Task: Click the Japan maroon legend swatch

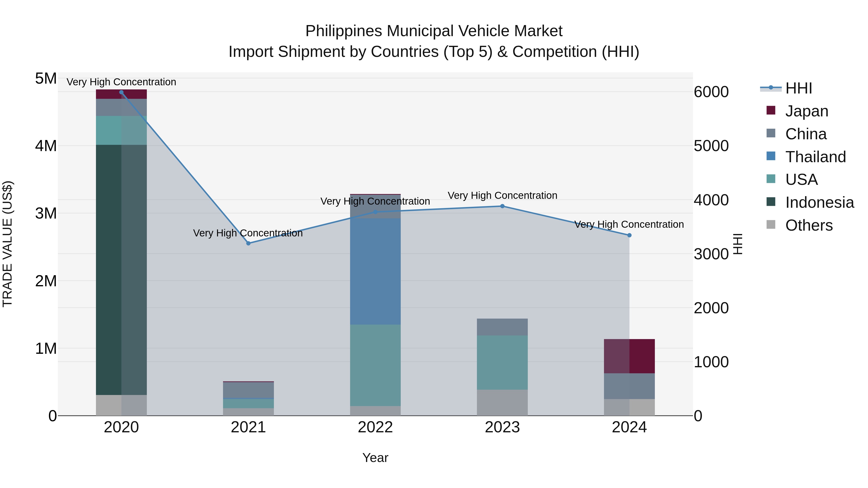Action: point(771,110)
